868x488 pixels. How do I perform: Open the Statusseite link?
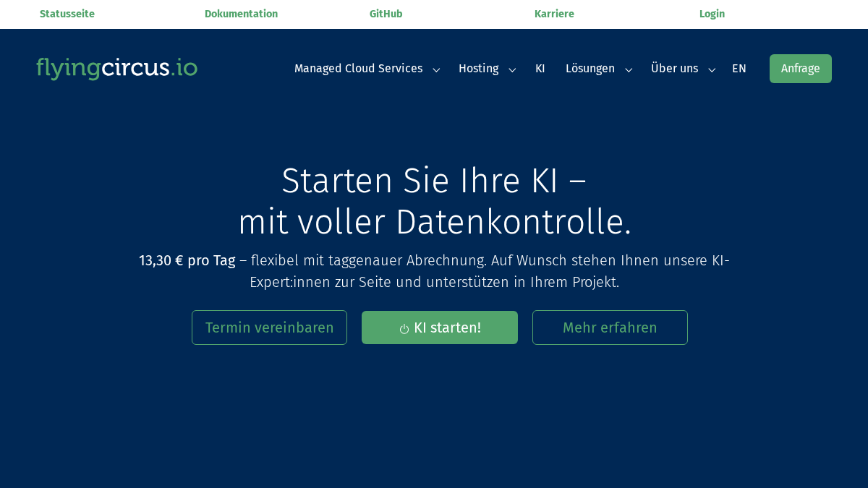67,14
